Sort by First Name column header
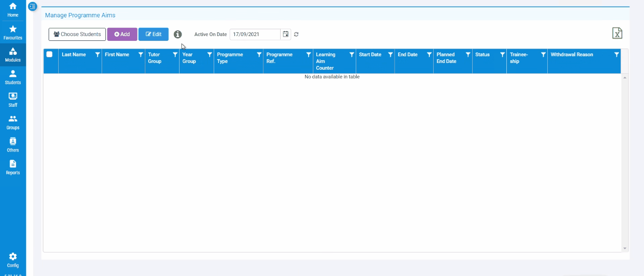The height and width of the screenshot is (276, 644). pos(117,55)
